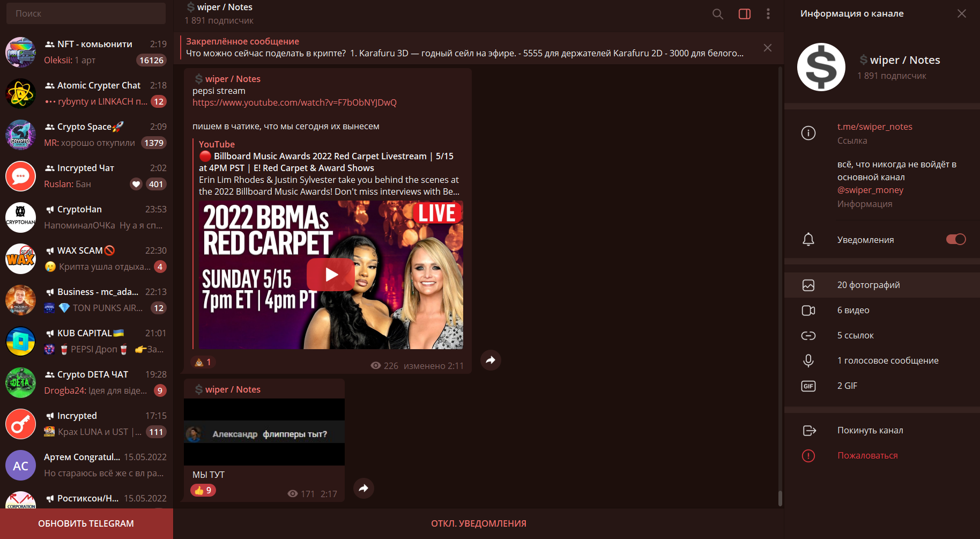The width and height of the screenshot is (980, 539).
Task: Click the heart reaction badge in Incrypted Чат row
Action: point(136,184)
